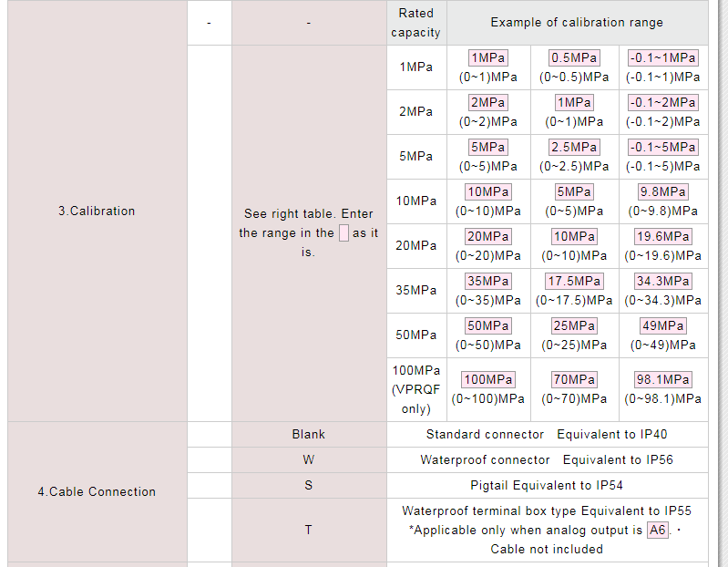Viewport: 728px width, 567px height.
Task: Click the -0.1~5MPa range box
Action: coord(662,147)
